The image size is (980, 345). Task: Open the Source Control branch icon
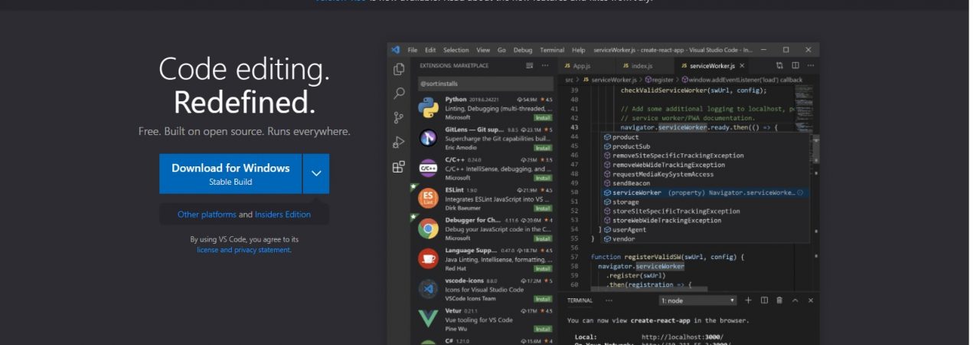tap(399, 118)
